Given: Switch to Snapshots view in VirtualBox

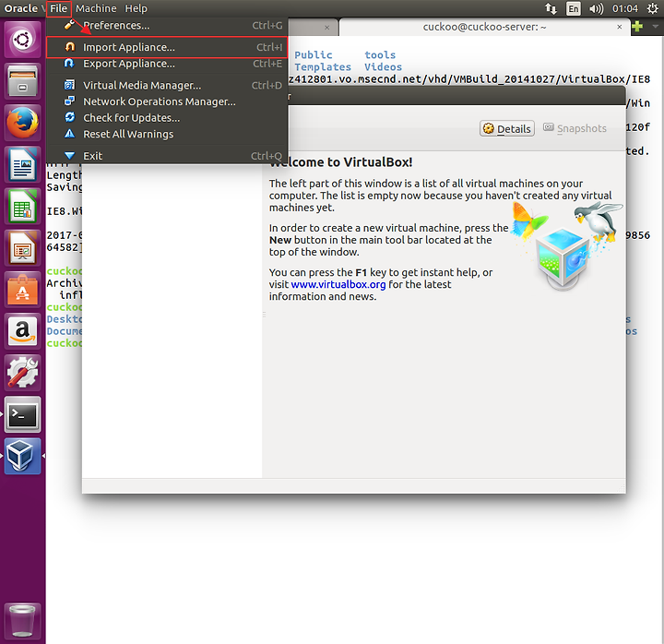Looking at the screenshot, I should 575,128.
